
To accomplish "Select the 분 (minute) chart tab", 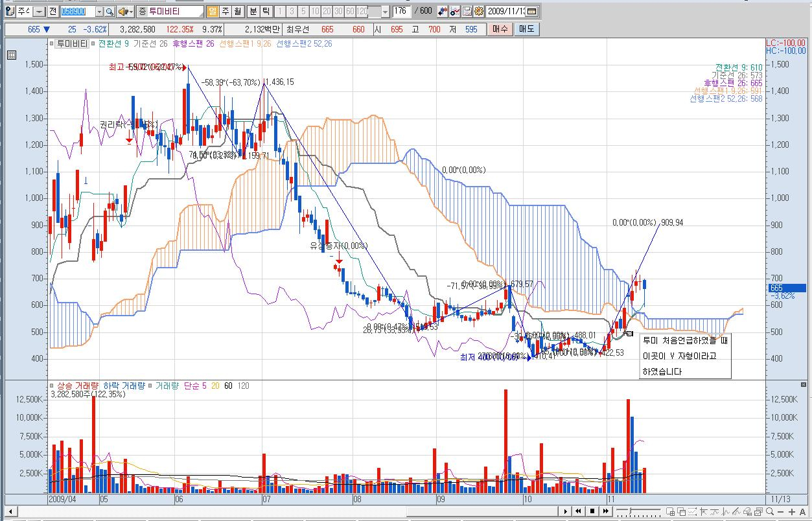I will (253, 12).
